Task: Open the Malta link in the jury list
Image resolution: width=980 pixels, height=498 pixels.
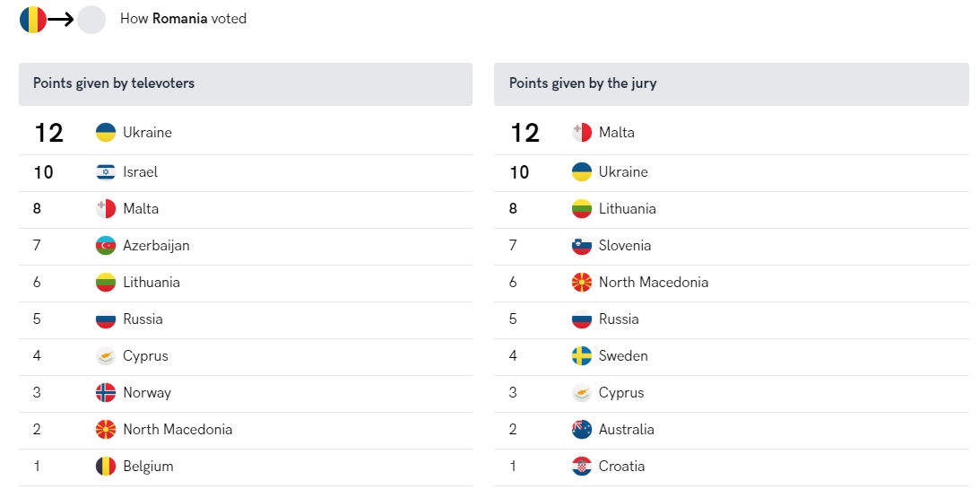Action: (616, 133)
